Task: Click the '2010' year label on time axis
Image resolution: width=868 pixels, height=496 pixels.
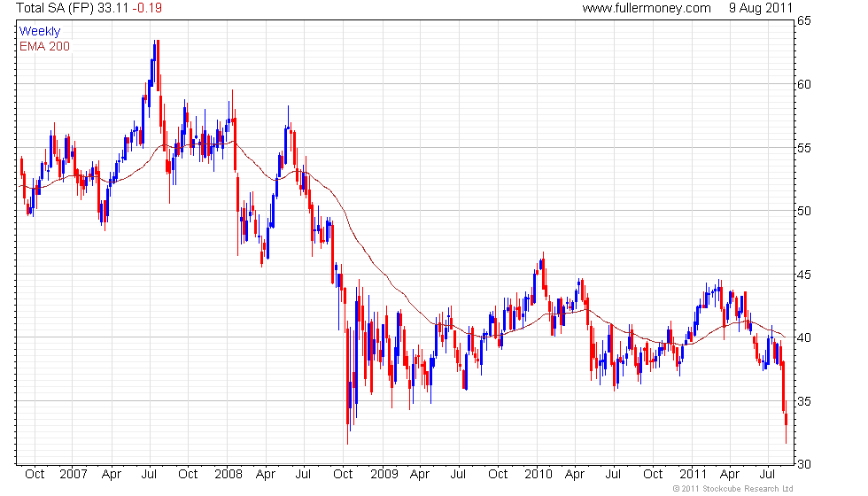Action: [539, 475]
